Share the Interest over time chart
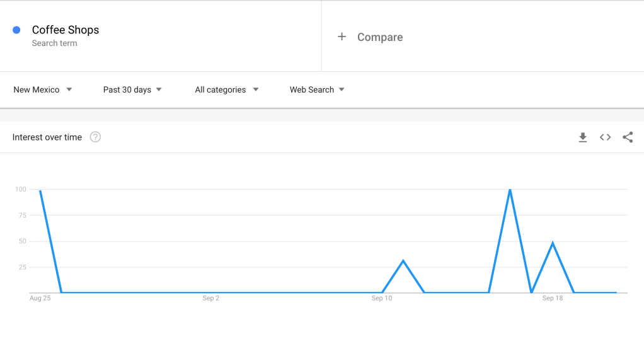Image resolution: width=644 pixels, height=341 pixels. coord(628,137)
